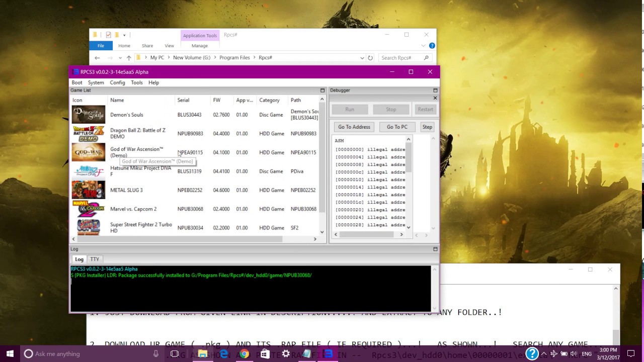This screenshot has width=644, height=362.
Task: Float the Game List panel
Action: click(x=323, y=90)
